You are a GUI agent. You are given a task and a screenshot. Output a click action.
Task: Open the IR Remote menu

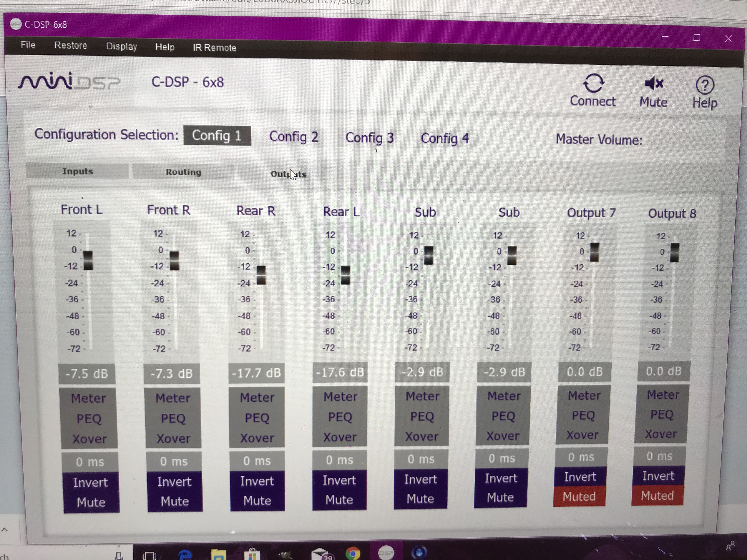coord(214,48)
